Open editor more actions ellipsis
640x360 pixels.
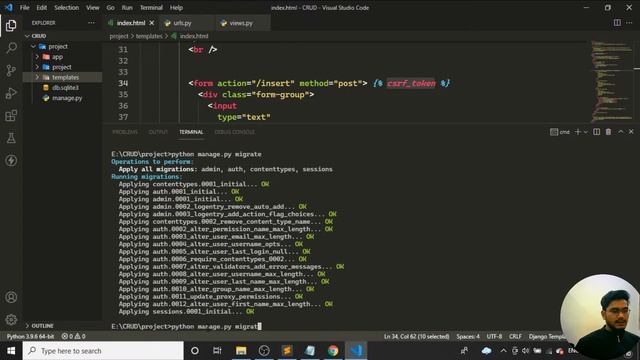[x=629, y=23]
